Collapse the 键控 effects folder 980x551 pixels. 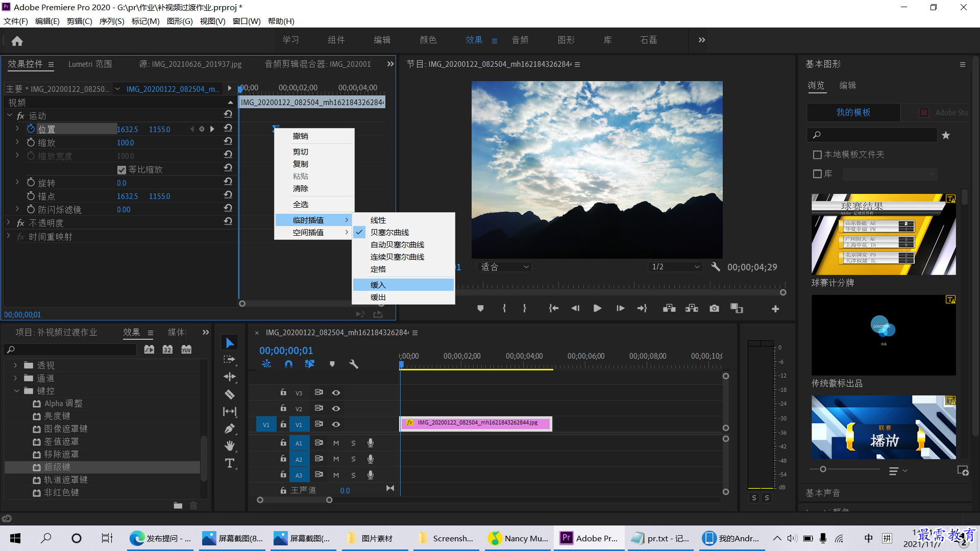(x=16, y=391)
